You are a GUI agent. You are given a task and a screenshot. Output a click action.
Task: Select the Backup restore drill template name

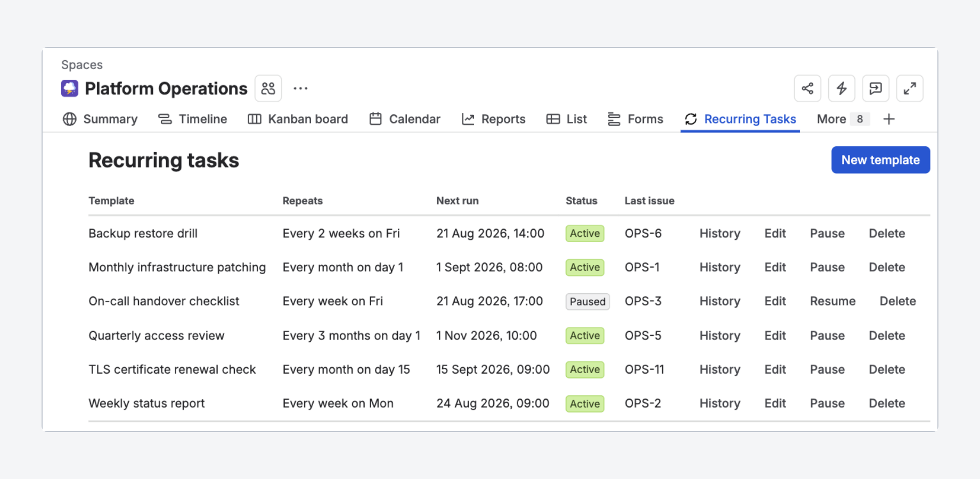coord(143,233)
